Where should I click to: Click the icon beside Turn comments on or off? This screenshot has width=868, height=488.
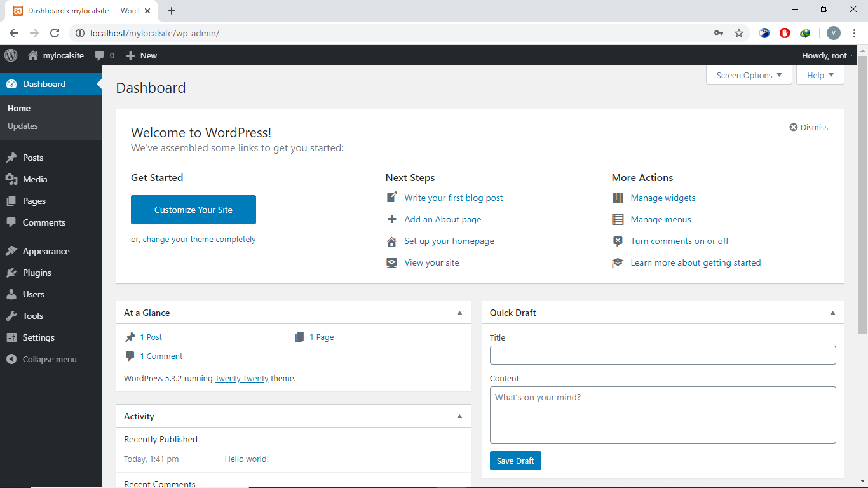(x=618, y=241)
